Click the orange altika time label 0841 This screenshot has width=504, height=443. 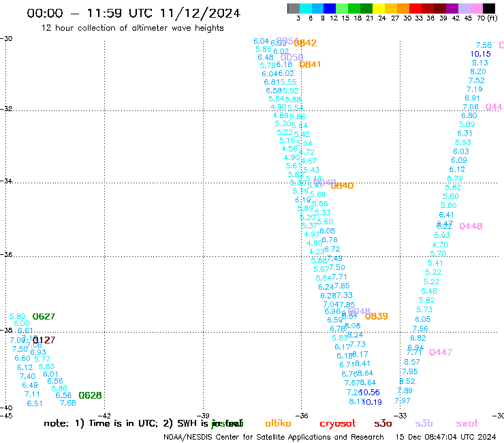tap(310, 64)
